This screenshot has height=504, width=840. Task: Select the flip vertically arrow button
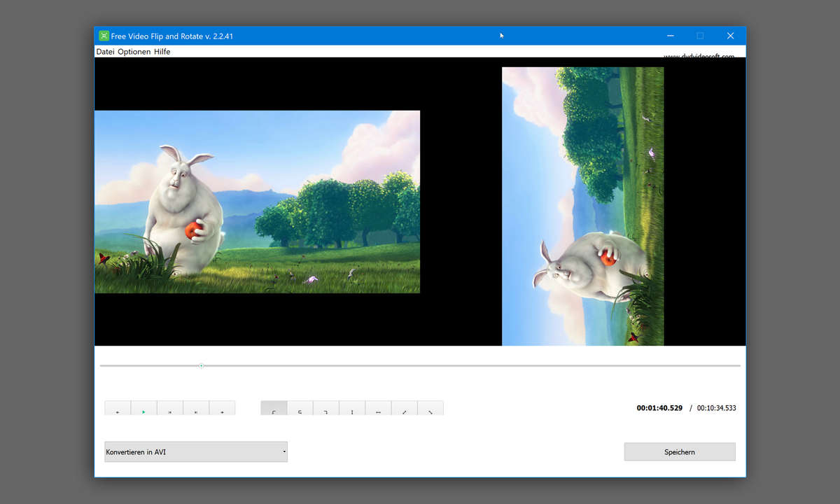coord(352,408)
